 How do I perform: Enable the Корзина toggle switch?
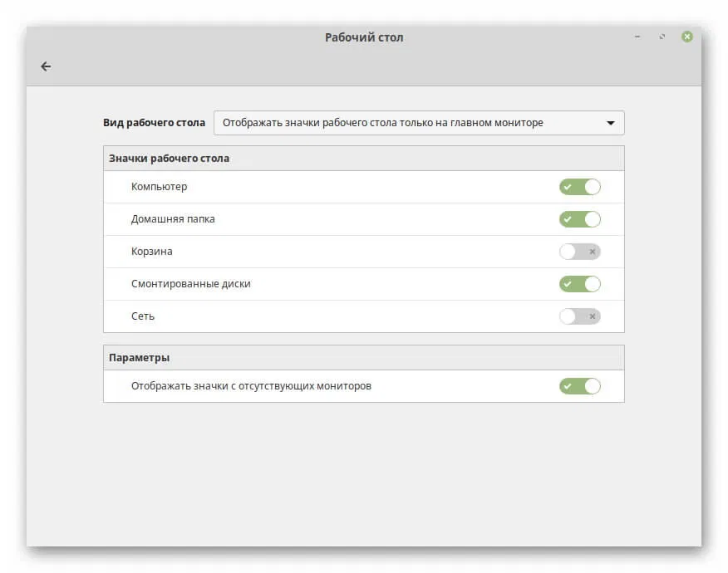[579, 252]
